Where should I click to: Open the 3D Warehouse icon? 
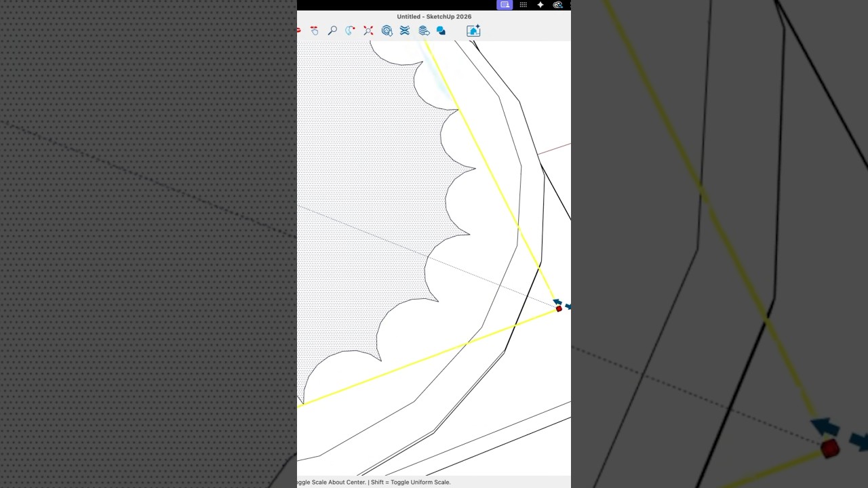coord(387,30)
